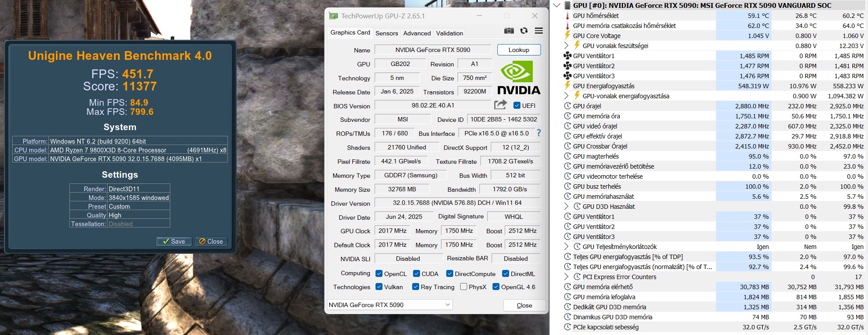Toggle the OpenGL 4.6 checkbox

[496, 287]
